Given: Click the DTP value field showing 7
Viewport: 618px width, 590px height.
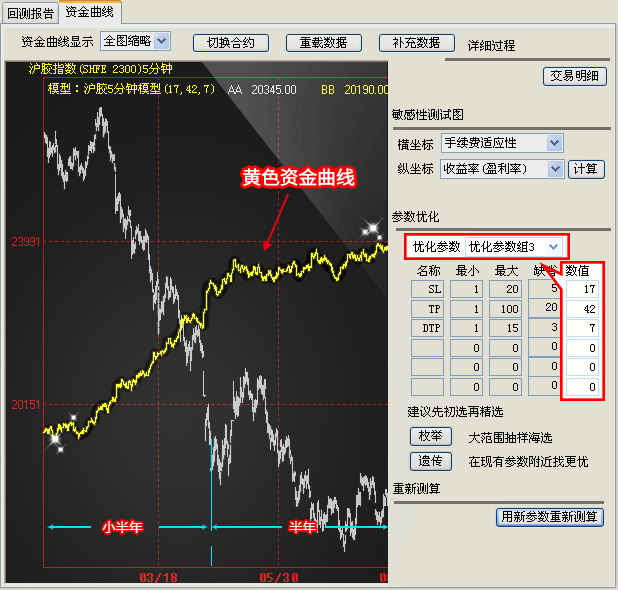Looking at the screenshot, I should tap(583, 328).
